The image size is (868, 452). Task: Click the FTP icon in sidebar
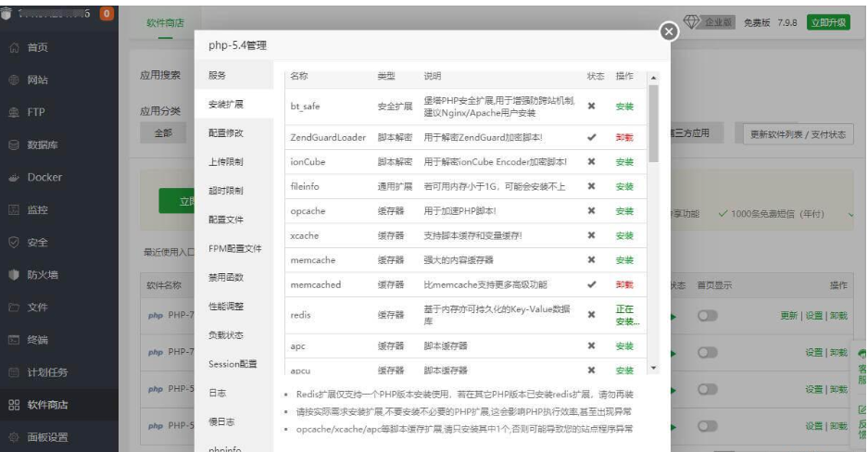(15, 112)
